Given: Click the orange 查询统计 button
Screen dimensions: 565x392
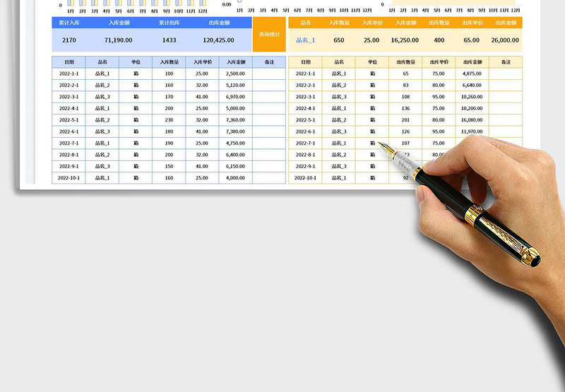Looking at the screenshot, I should coord(269,34).
